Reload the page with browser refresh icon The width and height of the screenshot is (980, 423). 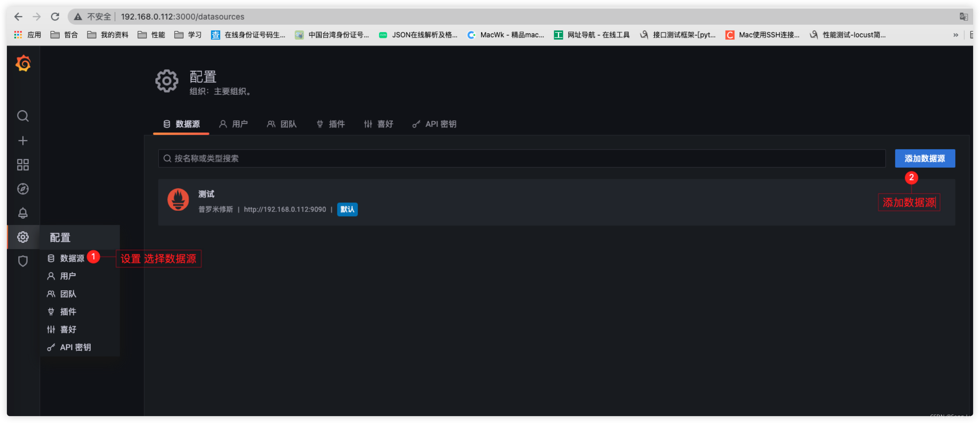point(55,17)
